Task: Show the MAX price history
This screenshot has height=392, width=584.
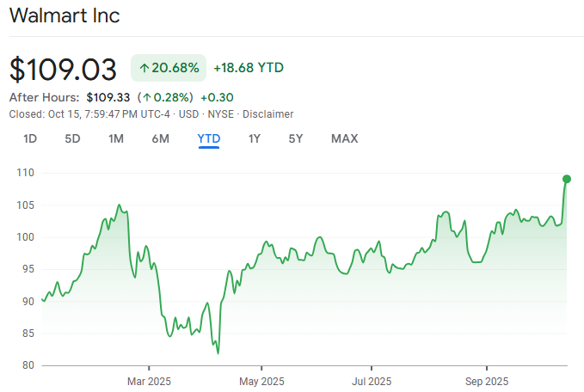Action: 344,138
